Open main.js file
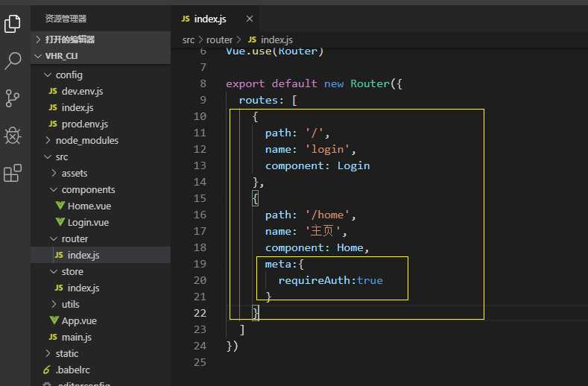 [x=101, y=338]
